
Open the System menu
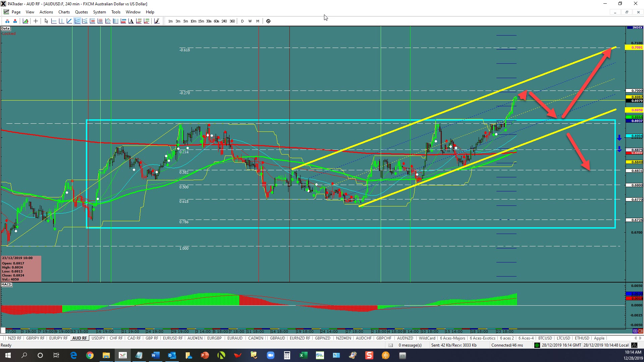click(99, 12)
